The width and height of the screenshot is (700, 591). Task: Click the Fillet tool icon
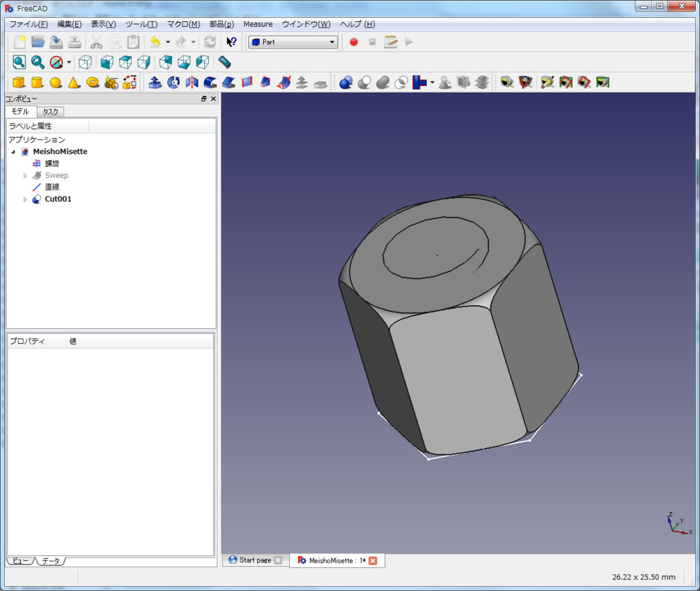(x=211, y=82)
